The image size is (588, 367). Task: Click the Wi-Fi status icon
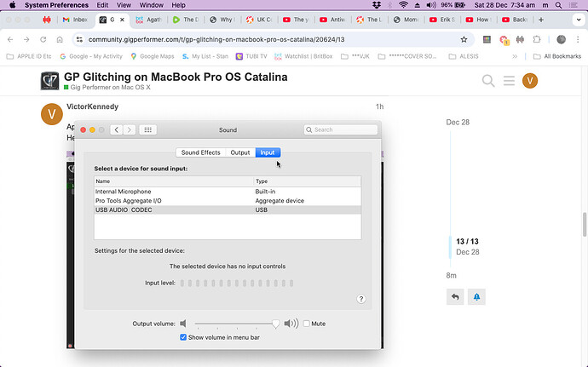point(403,5)
